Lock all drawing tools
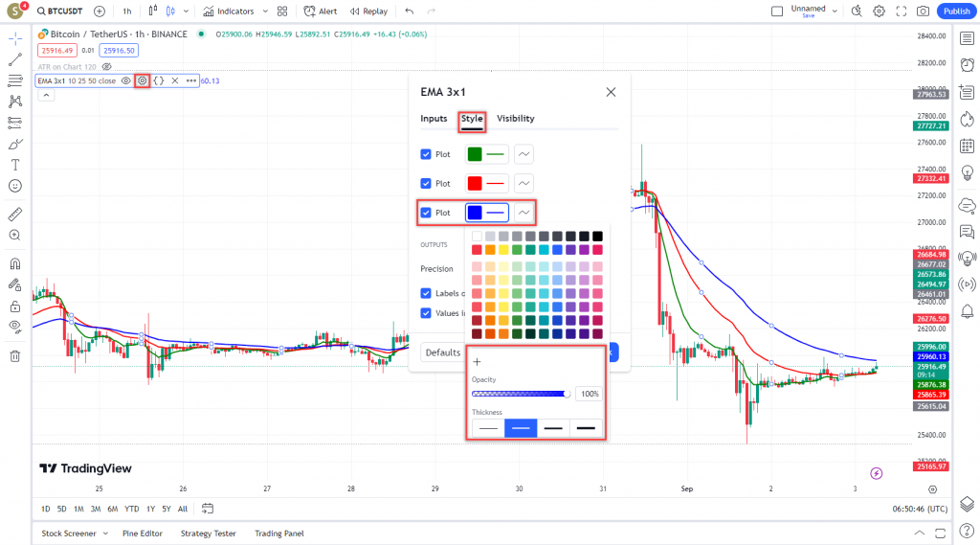The height and width of the screenshot is (545, 980). click(15, 307)
